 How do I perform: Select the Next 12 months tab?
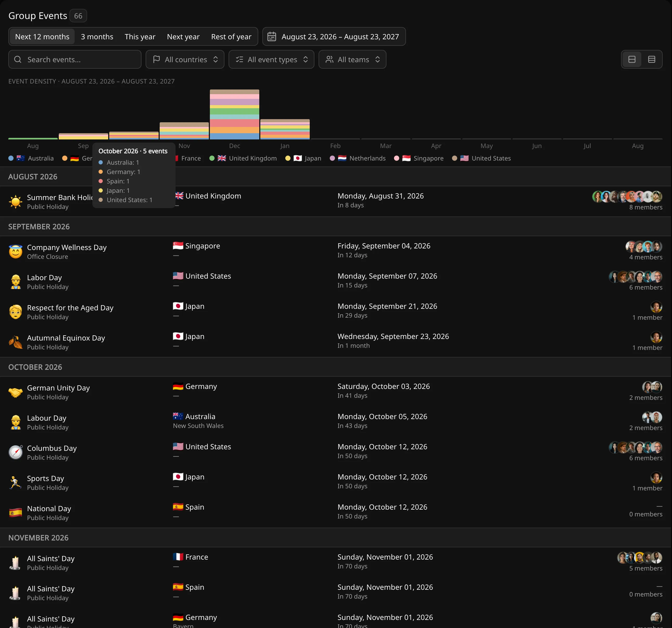[x=42, y=36]
